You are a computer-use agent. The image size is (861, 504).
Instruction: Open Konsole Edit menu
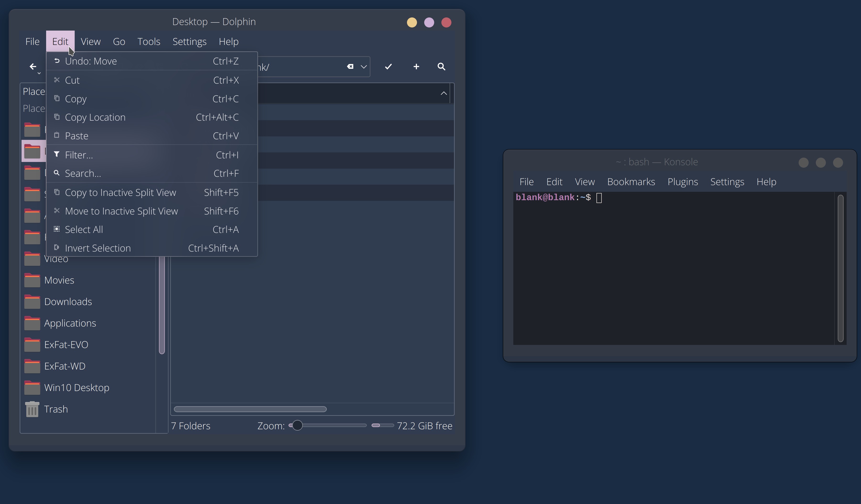point(554,182)
